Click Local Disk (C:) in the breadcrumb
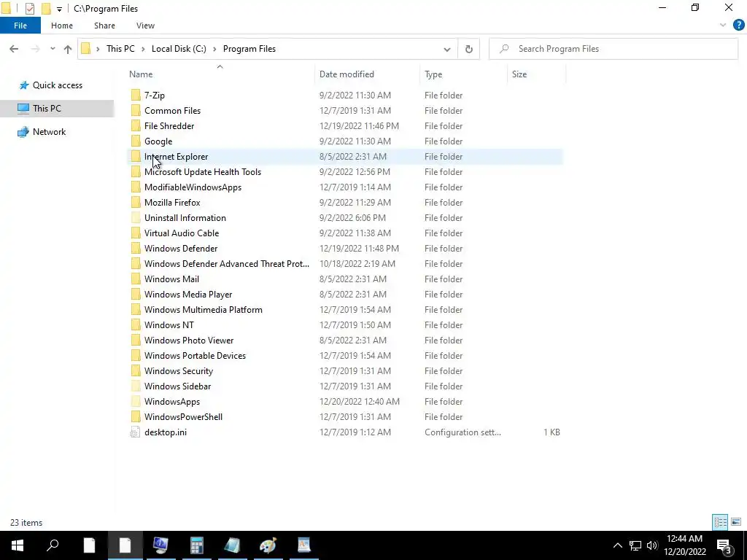The image size is (747, 560). click(179, 49)
